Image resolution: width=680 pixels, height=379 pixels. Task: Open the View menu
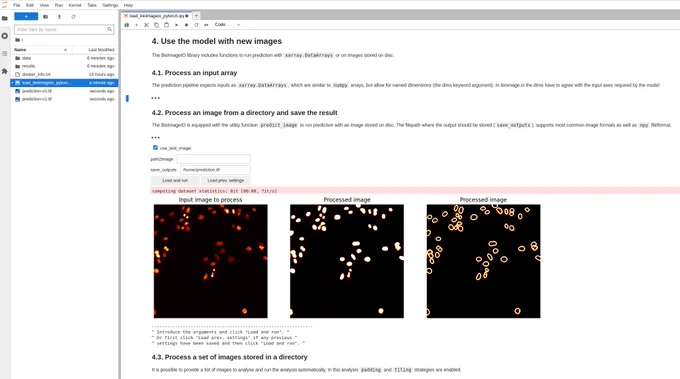[x=44, y=5]
